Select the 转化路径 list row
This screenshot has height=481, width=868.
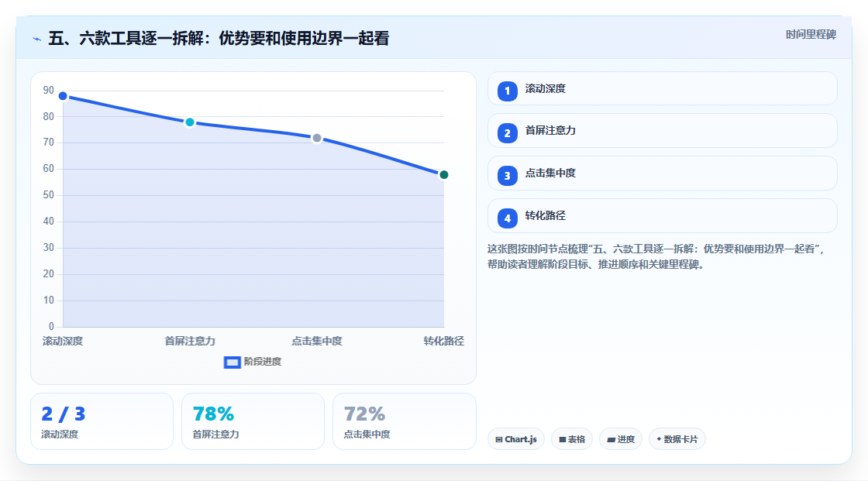[x=662, y=216]
